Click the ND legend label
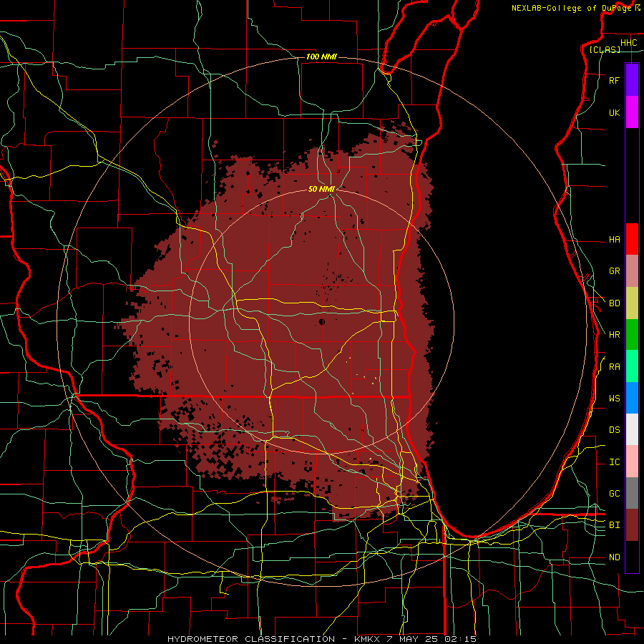This screenshot has width=644, height=644. [x=615, y=557]
